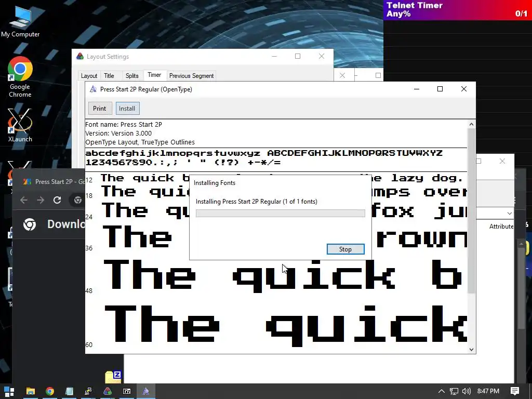Maximize the Press Start 2P font viewer window
This screenshot has height=399, width=532.
click(440, 89)
